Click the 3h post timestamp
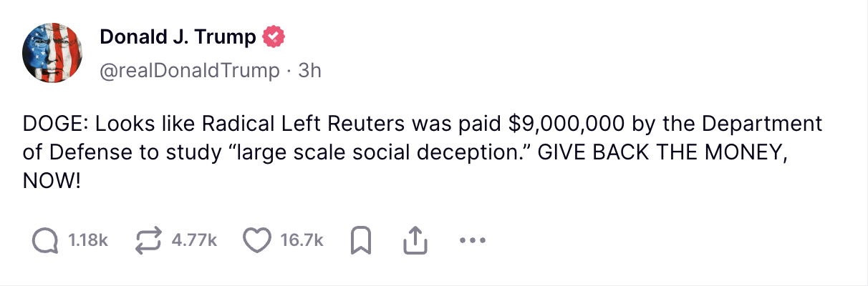Screen dimensions: 868x286 pyautogui.click(x=309, y=70)
